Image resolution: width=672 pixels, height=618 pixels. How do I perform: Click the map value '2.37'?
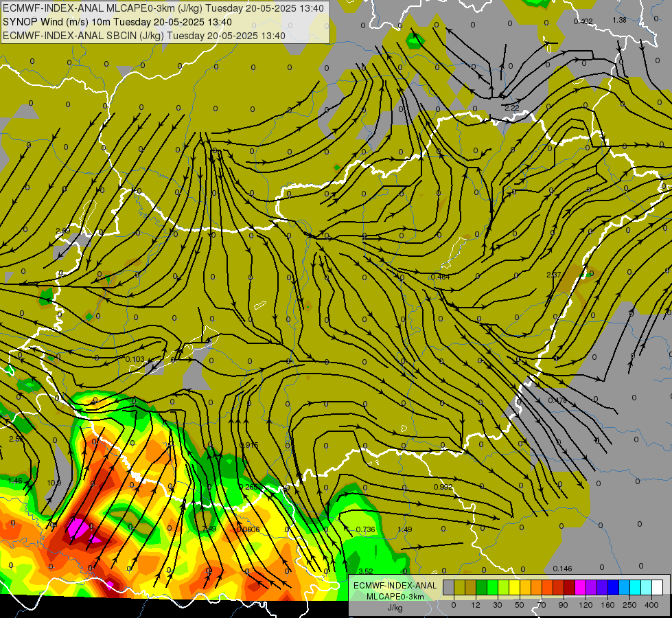pos(554,275)
